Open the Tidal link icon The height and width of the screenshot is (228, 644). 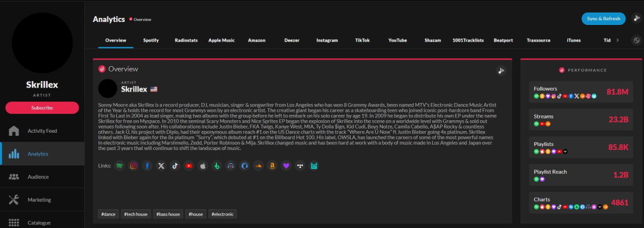300,165
